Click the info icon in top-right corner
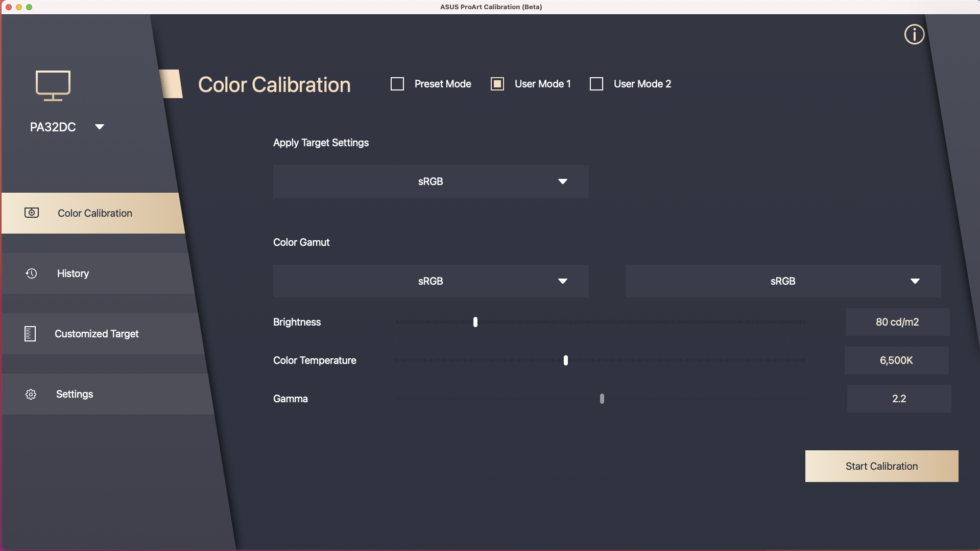 click(914, 34)
